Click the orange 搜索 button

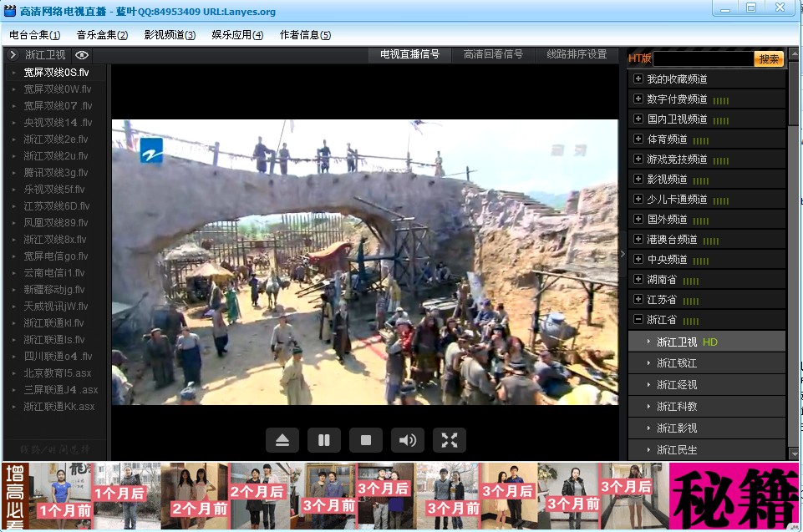[769, 59]
